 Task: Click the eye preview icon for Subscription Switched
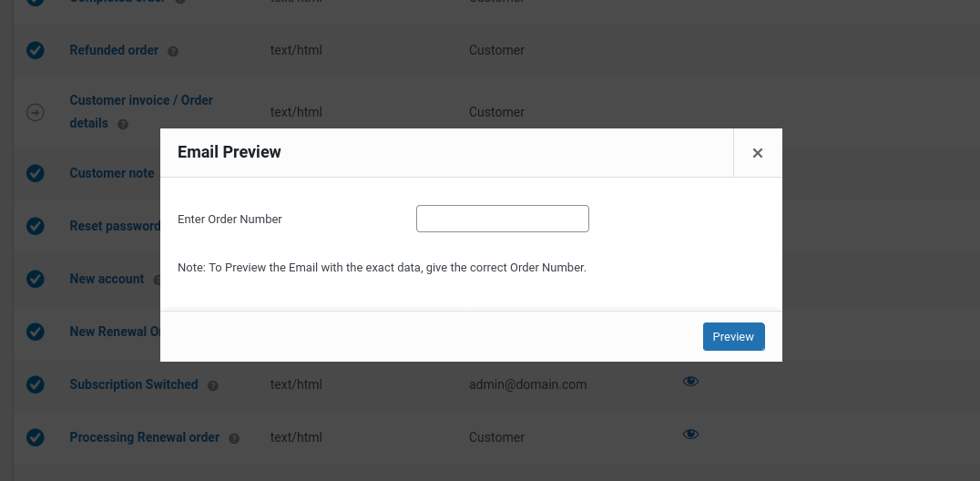coord(690,381)
